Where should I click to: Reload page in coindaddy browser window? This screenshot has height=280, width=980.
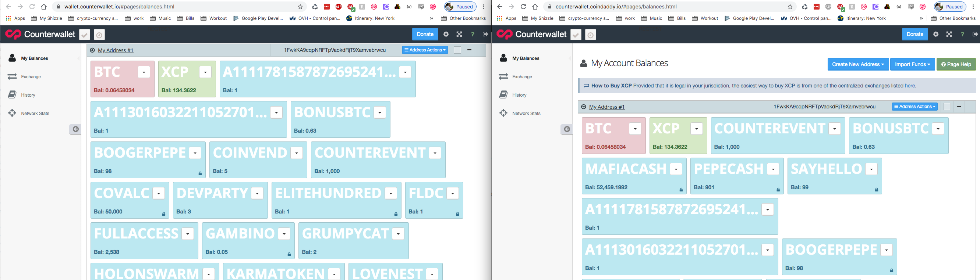(x=523, y=7)
